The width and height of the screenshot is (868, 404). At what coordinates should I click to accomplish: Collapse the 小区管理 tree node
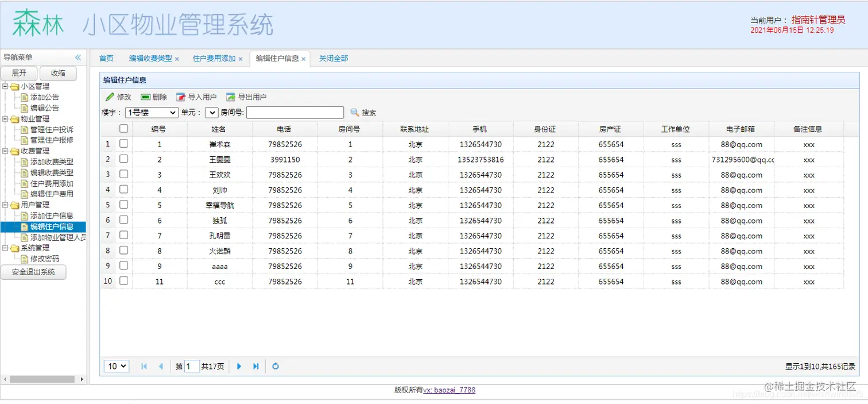(5, 87)
